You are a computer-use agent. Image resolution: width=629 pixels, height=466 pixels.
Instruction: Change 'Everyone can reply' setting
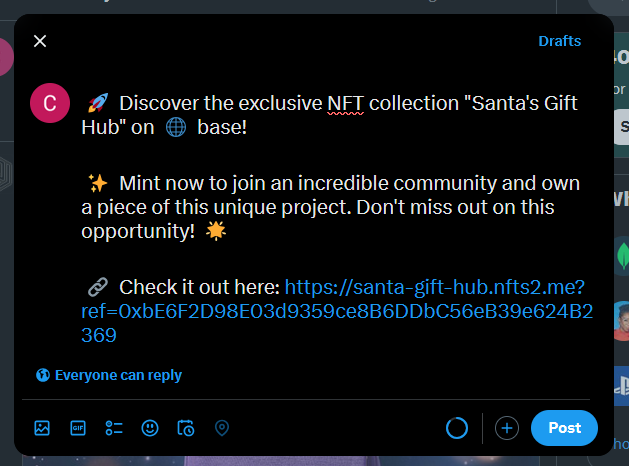(109, 375)
